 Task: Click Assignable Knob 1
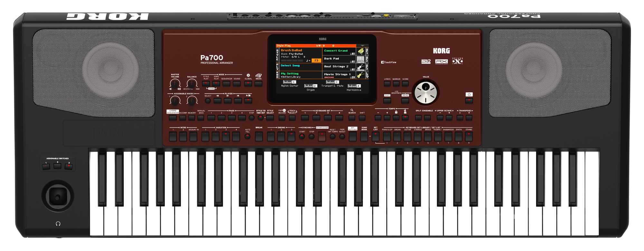(x=175, y=101)
